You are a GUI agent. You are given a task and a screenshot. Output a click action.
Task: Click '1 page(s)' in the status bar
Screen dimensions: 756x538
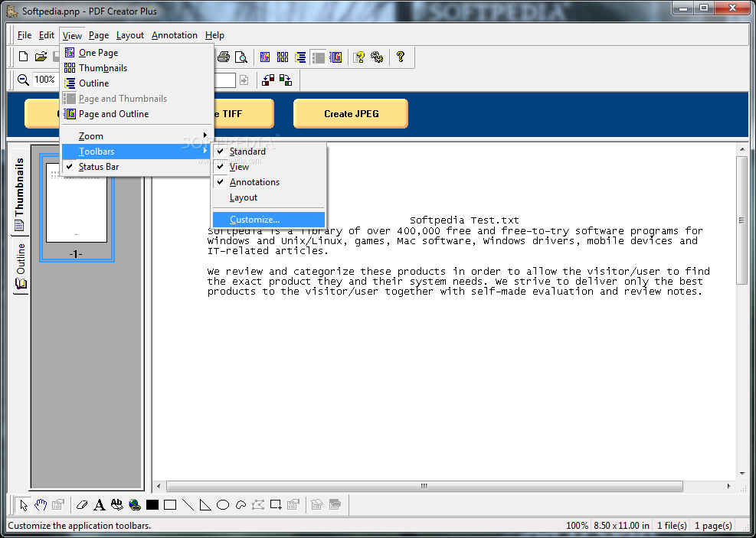coord(713,526)
